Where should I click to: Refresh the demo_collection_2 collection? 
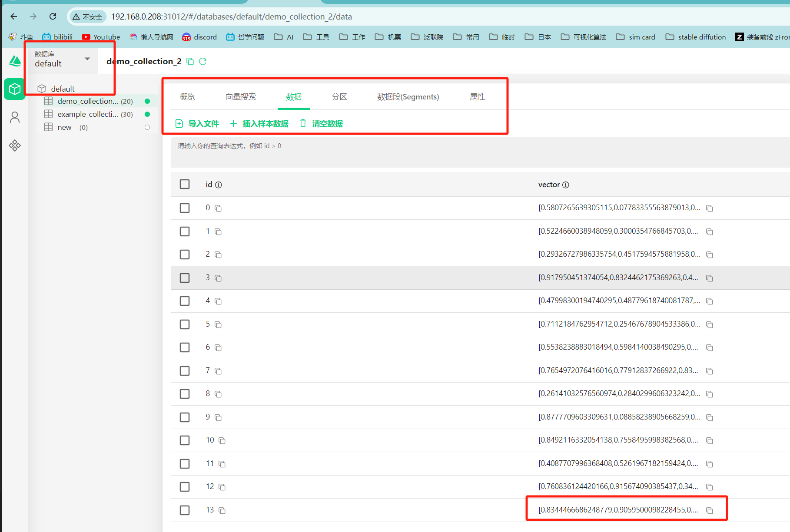click(202, 62)
